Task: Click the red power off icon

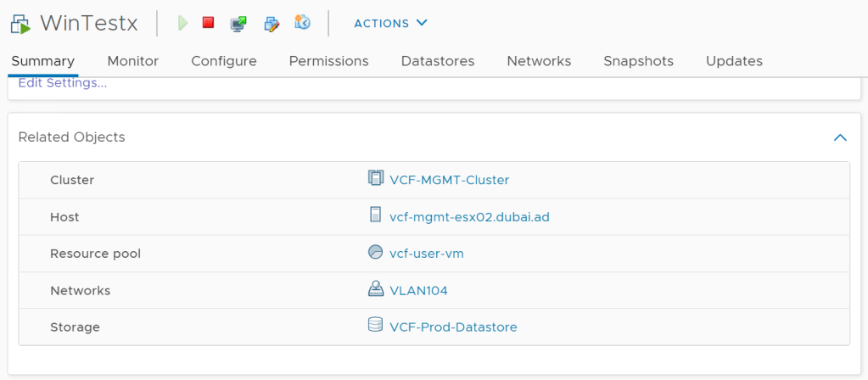Action: [x=208, y=23]
